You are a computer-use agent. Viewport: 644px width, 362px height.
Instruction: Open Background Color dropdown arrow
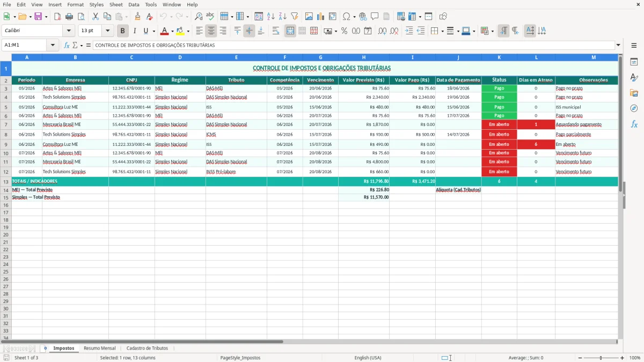coord(188,31)
